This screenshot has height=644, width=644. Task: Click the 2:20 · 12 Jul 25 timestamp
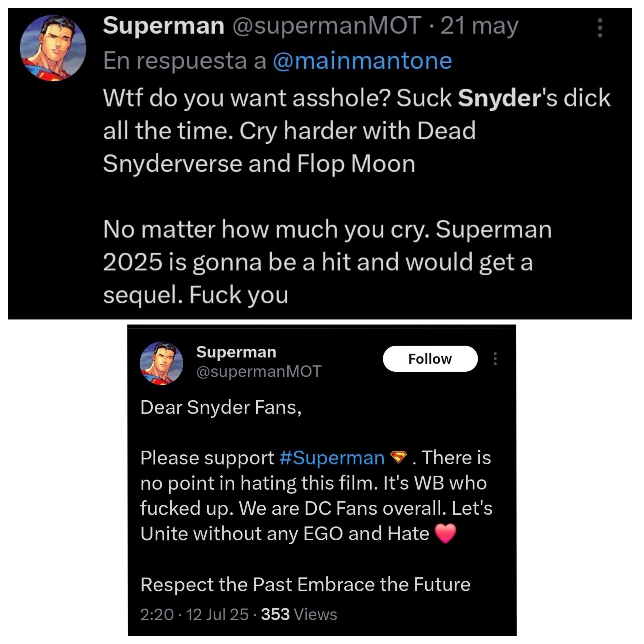click(x=194, y=614)
